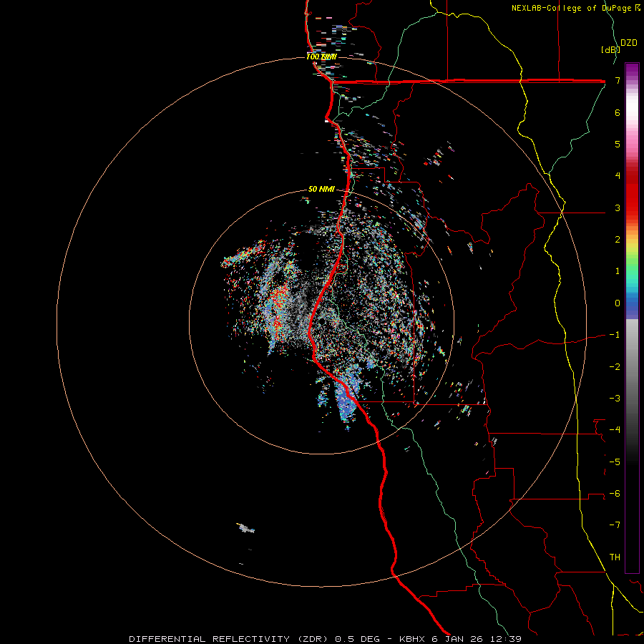Viewport: 644px width, 644px height.
Task: Click the 7 value on color scale
Action: coord(618,80)
